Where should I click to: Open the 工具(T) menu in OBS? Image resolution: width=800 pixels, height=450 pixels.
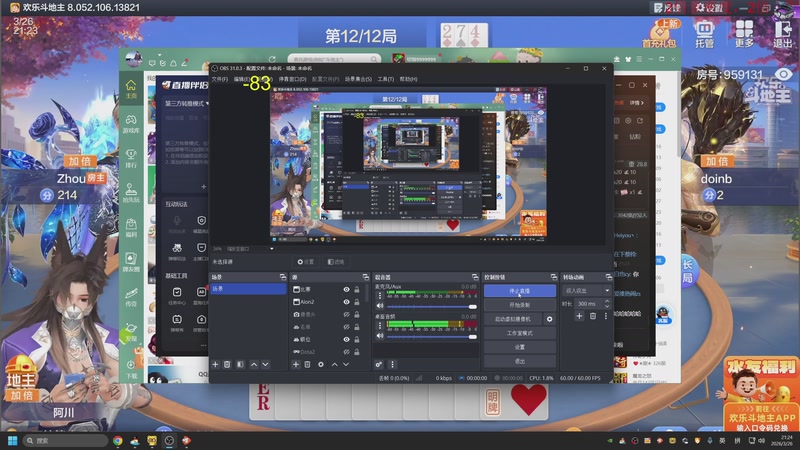tap(386, 79)
